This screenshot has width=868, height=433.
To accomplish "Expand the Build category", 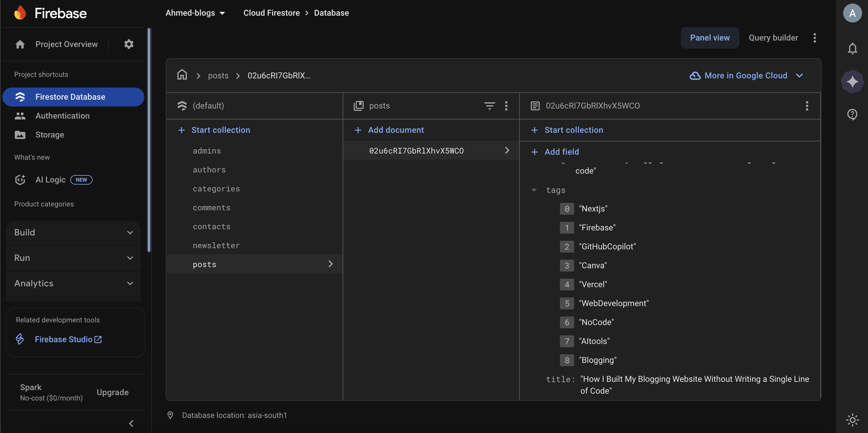I will [73, 233].
